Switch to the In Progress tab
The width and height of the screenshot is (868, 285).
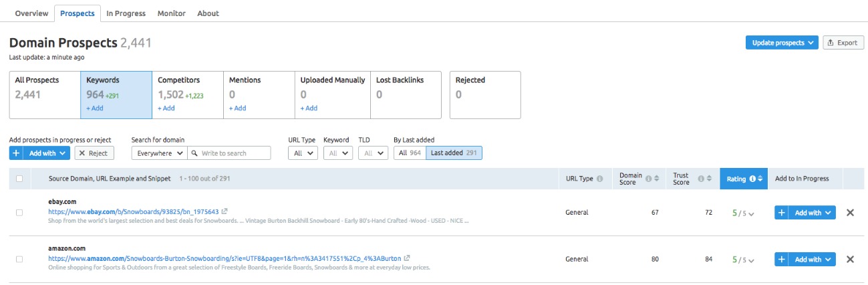click(126, 13)
